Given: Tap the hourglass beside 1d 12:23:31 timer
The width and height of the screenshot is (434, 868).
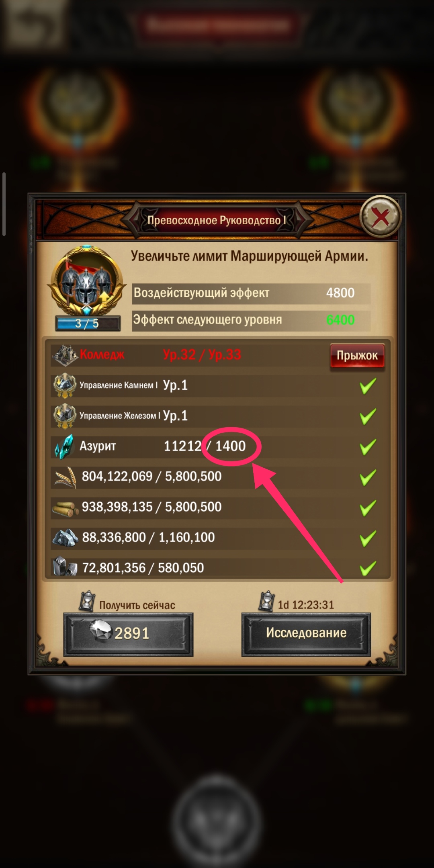Looking at the screenshot, I should tap(266, 601).
